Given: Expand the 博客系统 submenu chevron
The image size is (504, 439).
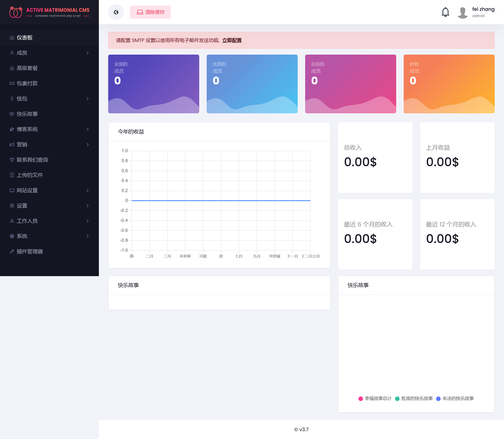Looking at the screenshot, I should click(x=87, y=129).
